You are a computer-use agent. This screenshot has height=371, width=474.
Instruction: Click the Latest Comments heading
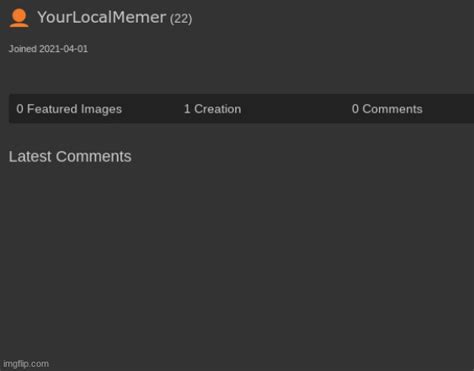pyautogui.click(x=70, y=156)
